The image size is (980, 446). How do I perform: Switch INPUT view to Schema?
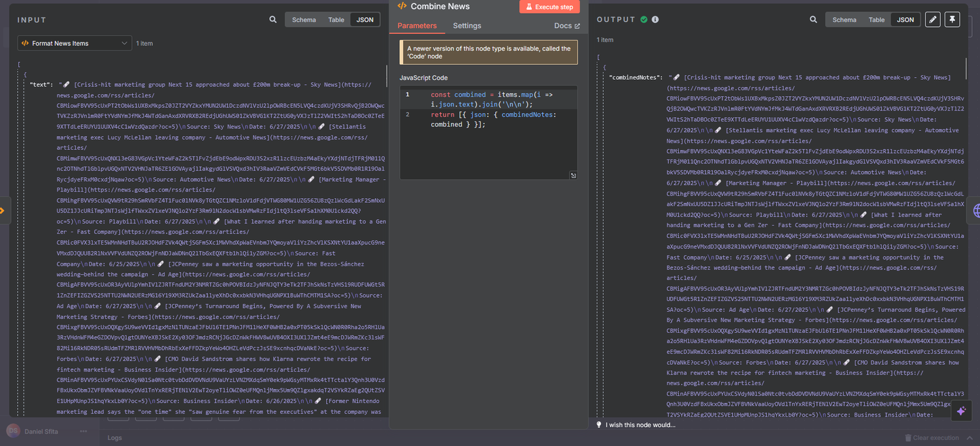tap(304, 20)
